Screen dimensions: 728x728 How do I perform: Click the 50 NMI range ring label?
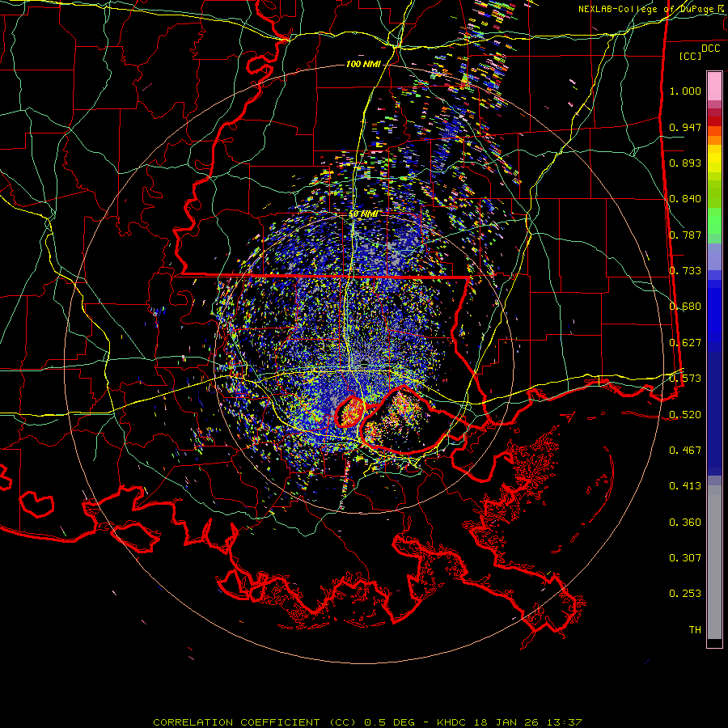tap(363, 214)
